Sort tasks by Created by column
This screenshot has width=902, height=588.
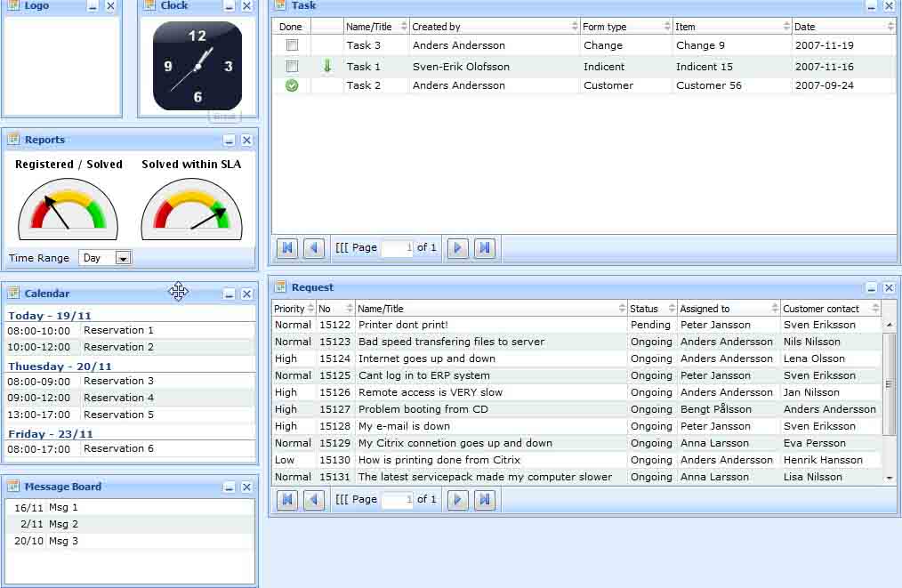tap(495, 27)
